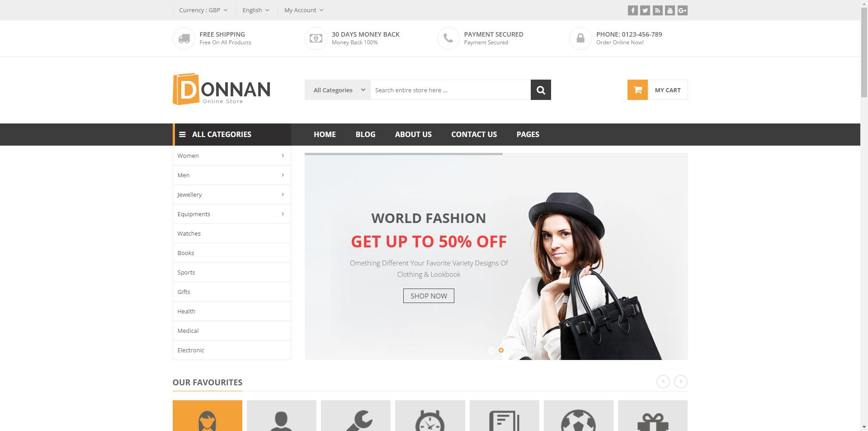
Task: Toggle the All Categories sidebar header
Action: 232,134
